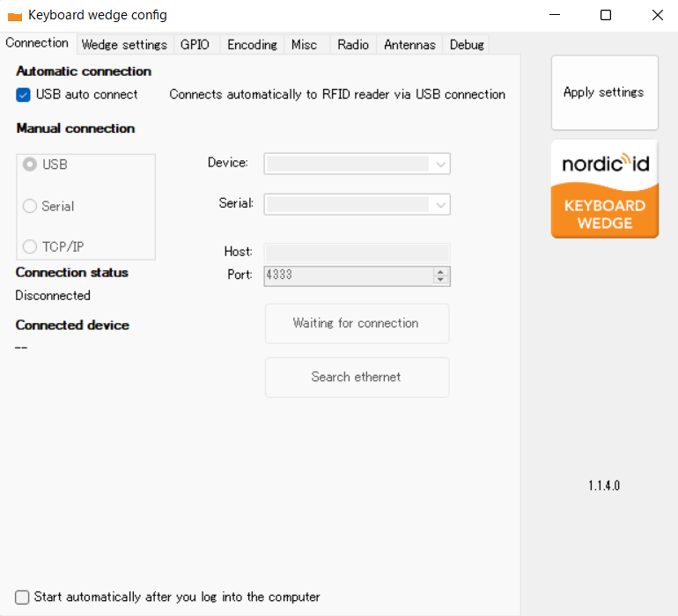Click the Search ethernet button
Viewport: 678px width, 616px height.
pyautogui.click(x=357, y=377)
